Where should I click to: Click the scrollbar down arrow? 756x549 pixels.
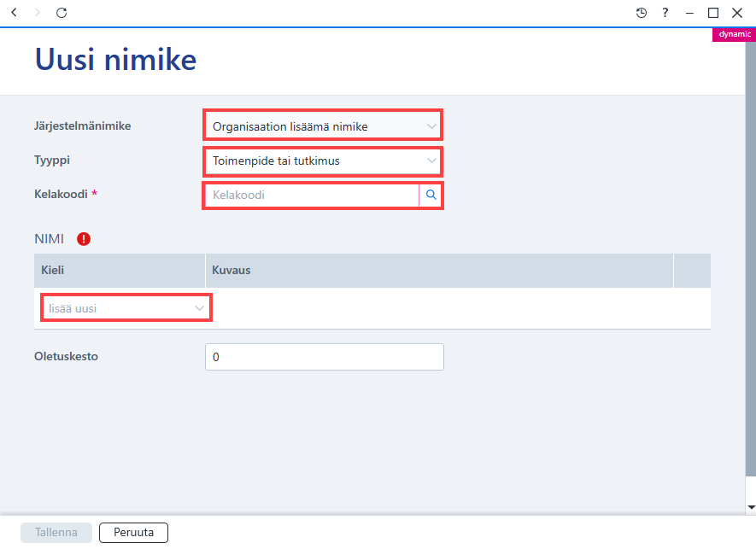(x=751, y=507)
